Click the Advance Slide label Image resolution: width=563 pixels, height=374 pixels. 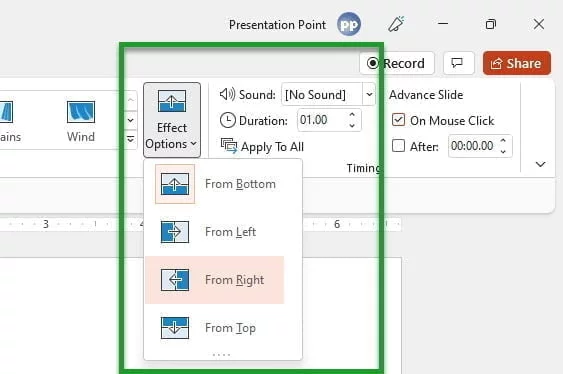[x=426, y=95]
